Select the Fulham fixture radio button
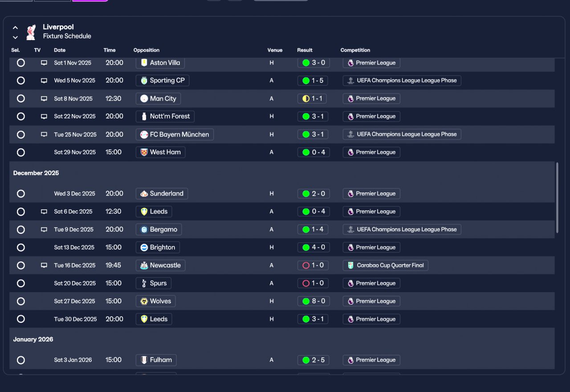Viewport: 570px width, 392px height. pyautogui.click(x=21, y=360)
